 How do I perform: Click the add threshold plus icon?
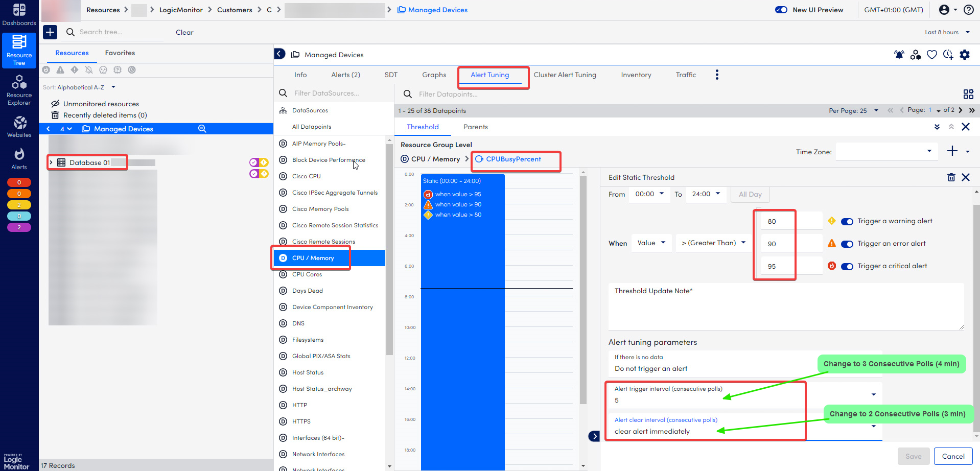coord(952,151)
